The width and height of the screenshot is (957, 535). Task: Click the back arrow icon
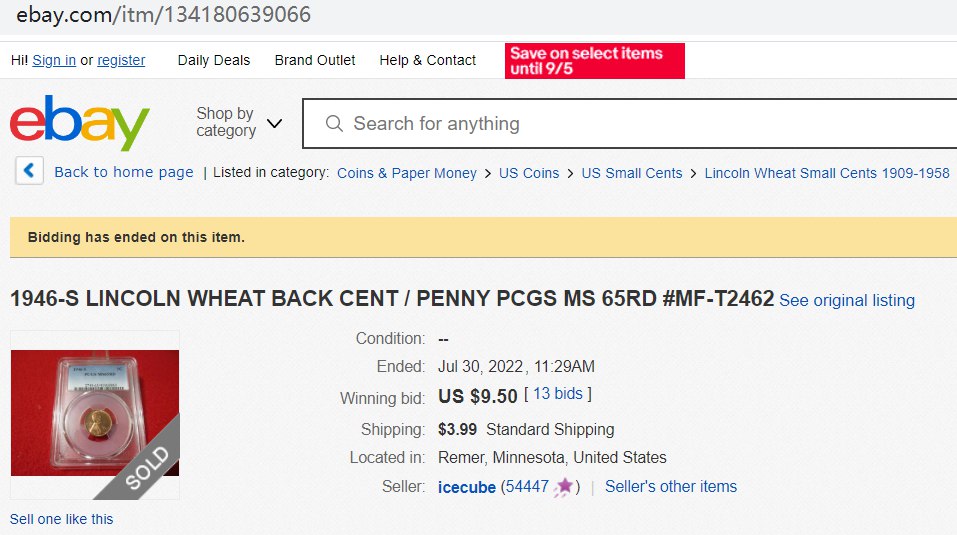click(x=29, y=171)
